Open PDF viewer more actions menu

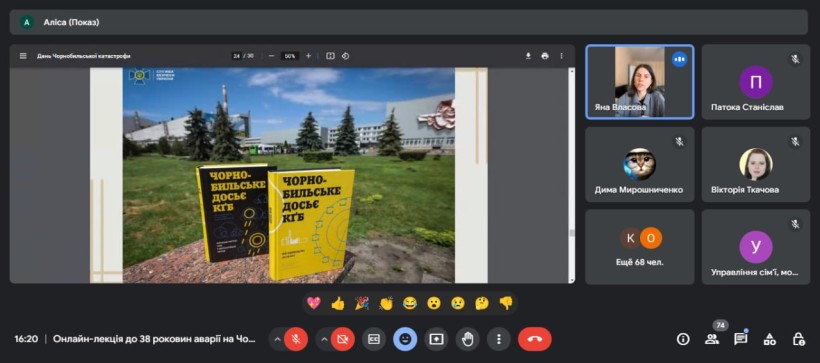click(562, 56)
